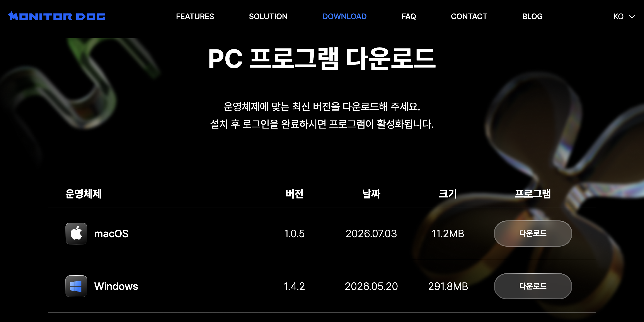The height and width of the screenshot is (322, 644).
Task: Click the macOS version '1.0.5'
Action: click(294, 234)
